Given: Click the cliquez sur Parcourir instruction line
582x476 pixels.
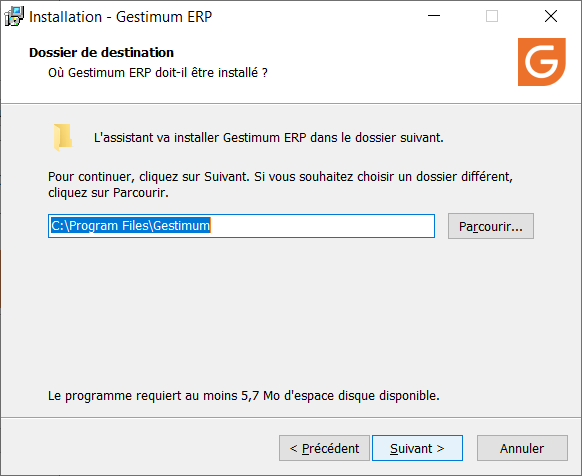Looking at the screenshot, I should point(108,193).
